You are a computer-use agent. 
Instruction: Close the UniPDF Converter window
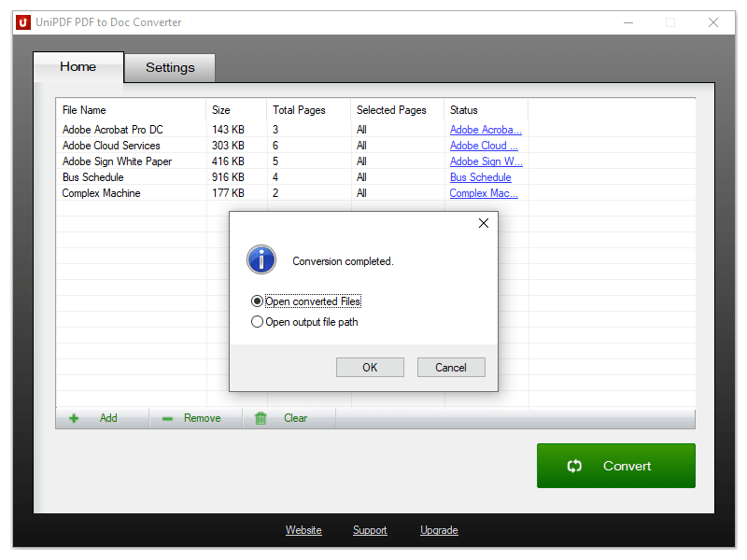[x=713, y=22]
